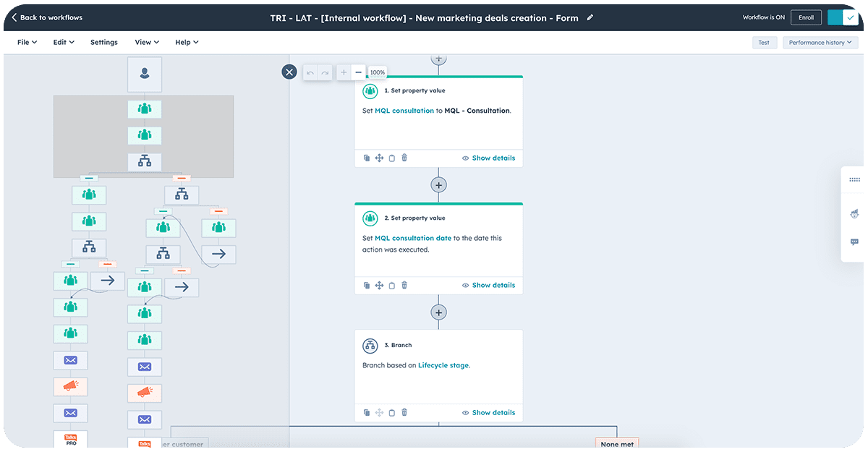This screenshot has height=452, width=868.
Task: Show details for action 2
Action: click(x=489, y=285)
